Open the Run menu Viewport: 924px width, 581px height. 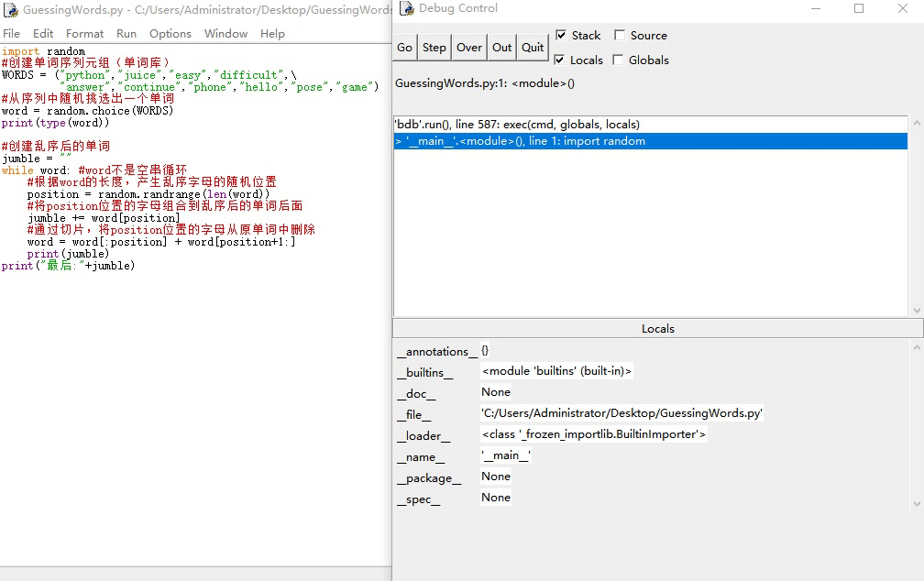tap(126, 33)
